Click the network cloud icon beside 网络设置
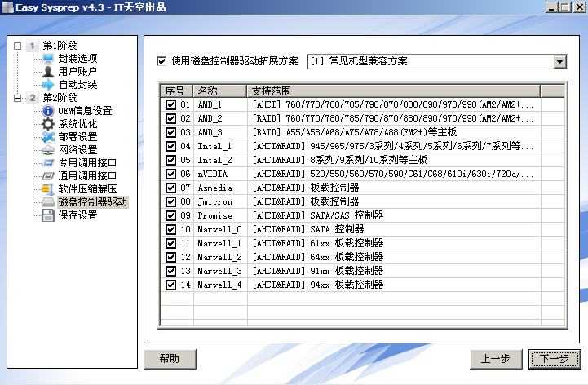588x385 pixels. tap(48, 150)
